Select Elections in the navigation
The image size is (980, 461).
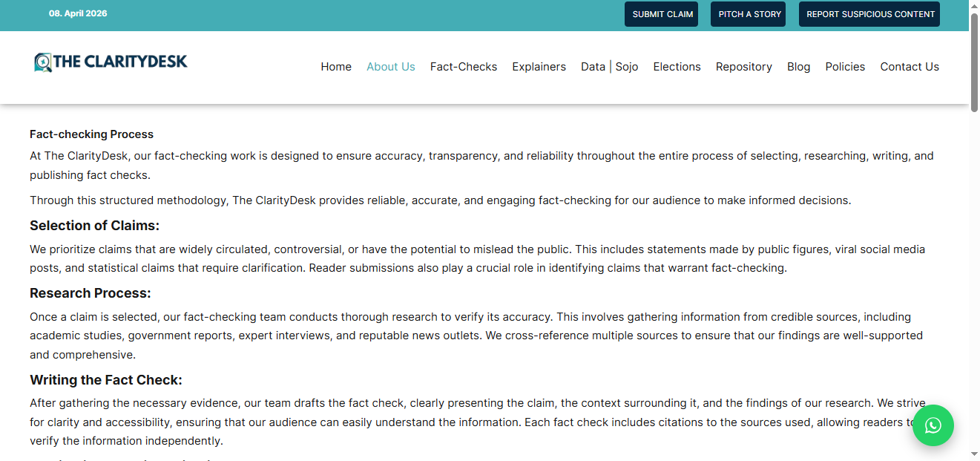point(677,67)
